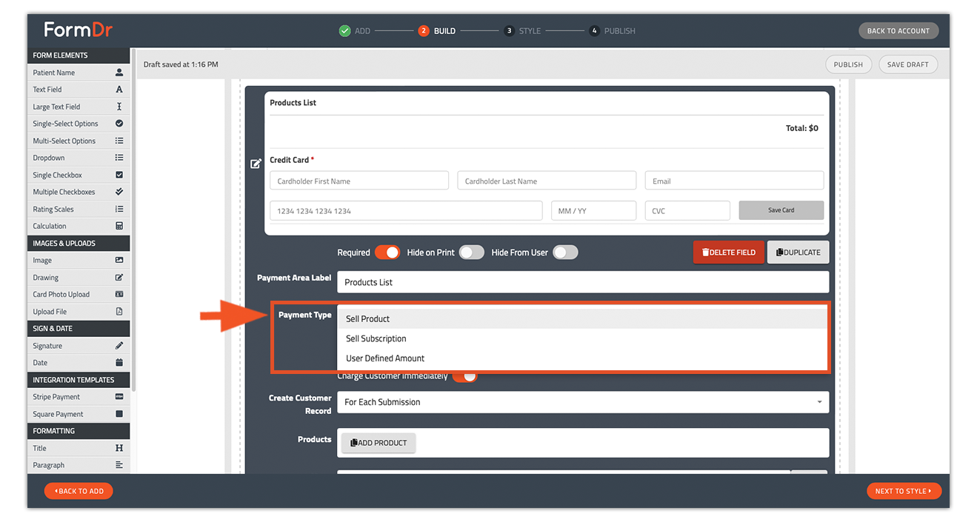Go to the Style step

click(522, 31)
